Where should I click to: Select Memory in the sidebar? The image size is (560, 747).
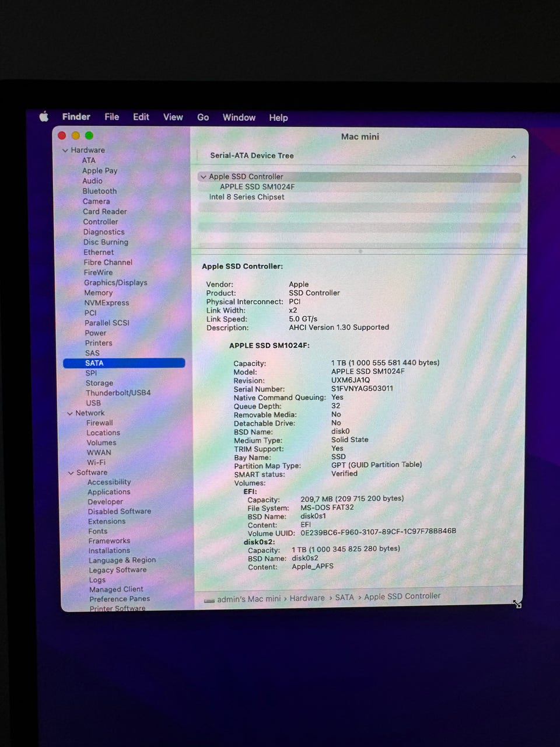[99, 293]
